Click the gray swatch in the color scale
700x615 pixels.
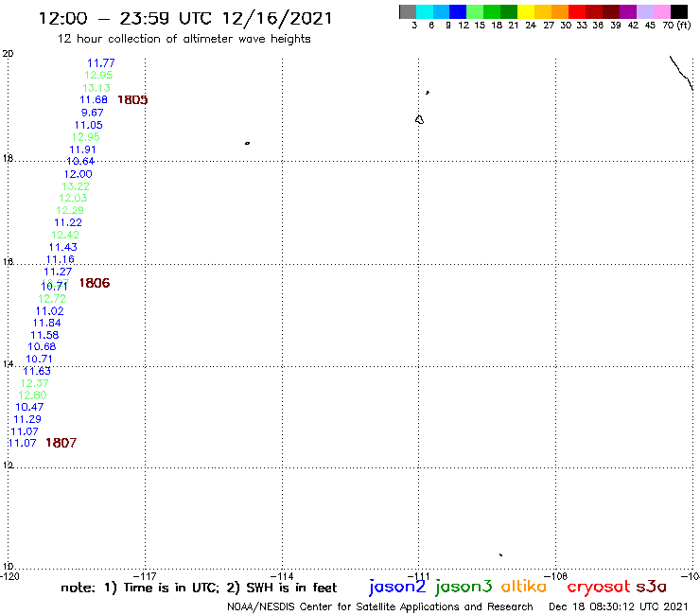(x=408, y=11)
